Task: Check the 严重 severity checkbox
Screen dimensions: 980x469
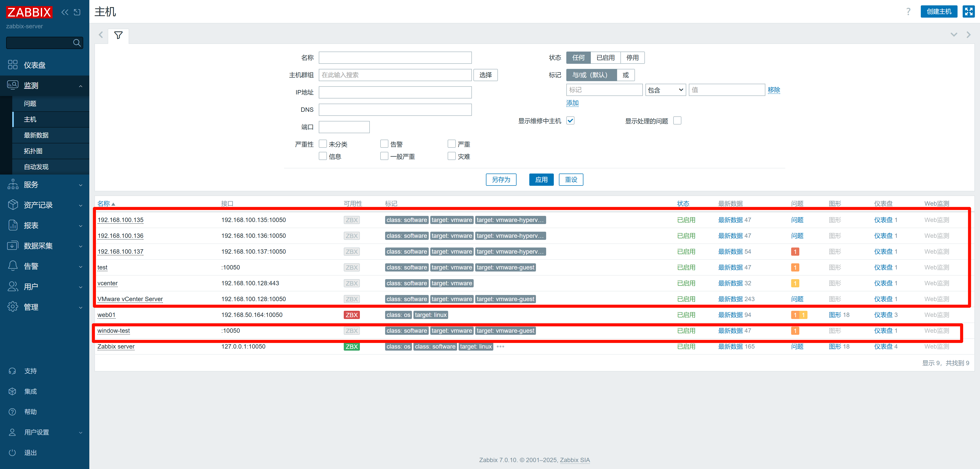Action: coord(451,144)
